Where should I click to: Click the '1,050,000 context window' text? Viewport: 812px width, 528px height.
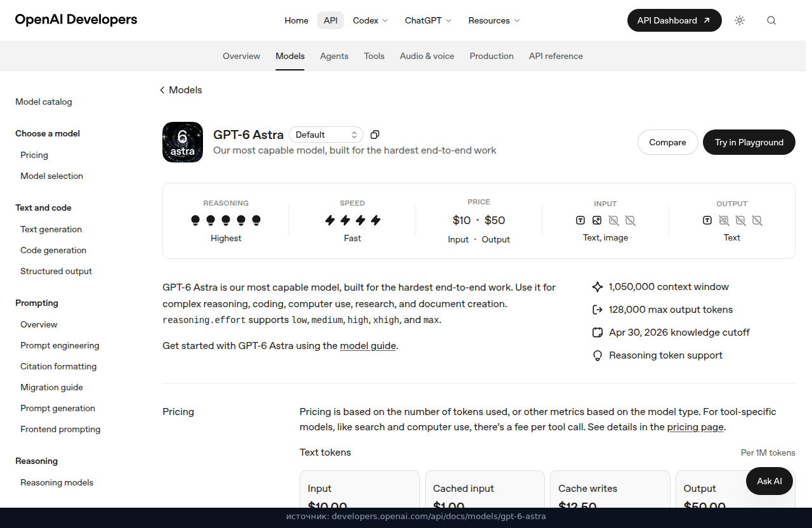click(669, 287)
